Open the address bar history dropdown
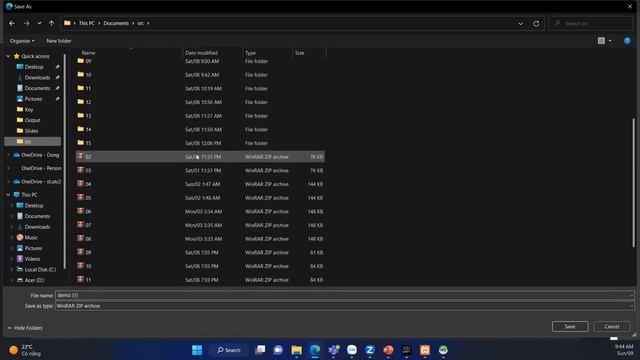 520,24
